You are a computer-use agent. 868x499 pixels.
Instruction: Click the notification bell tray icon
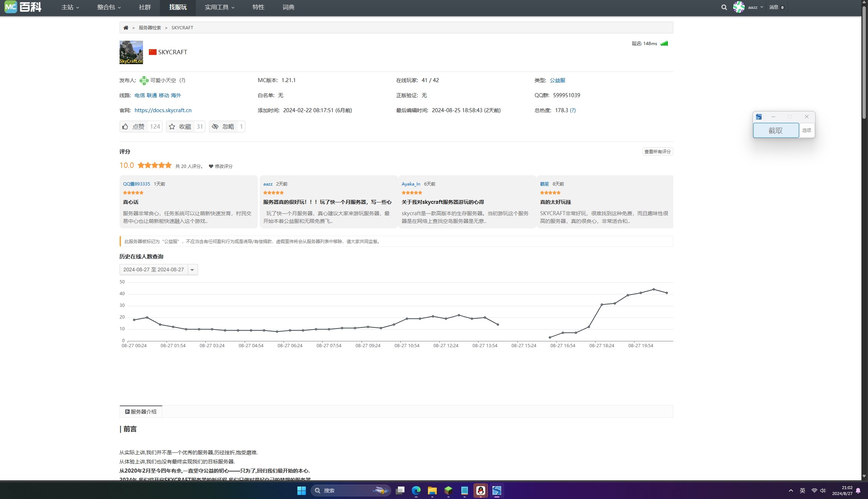point(858,491)
